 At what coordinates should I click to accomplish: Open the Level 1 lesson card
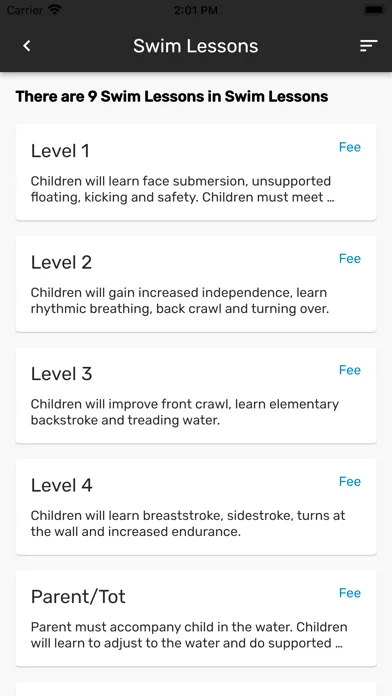click(196, 172)
